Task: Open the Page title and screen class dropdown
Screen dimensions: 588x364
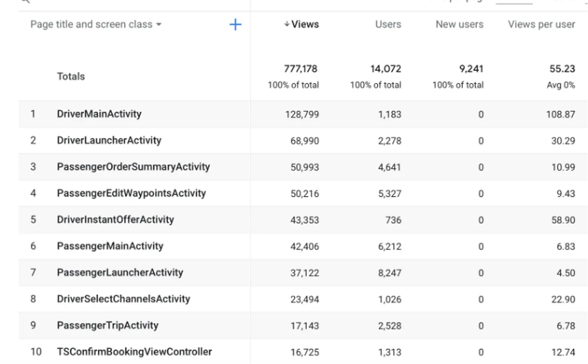Action: (x=96, y=25)
